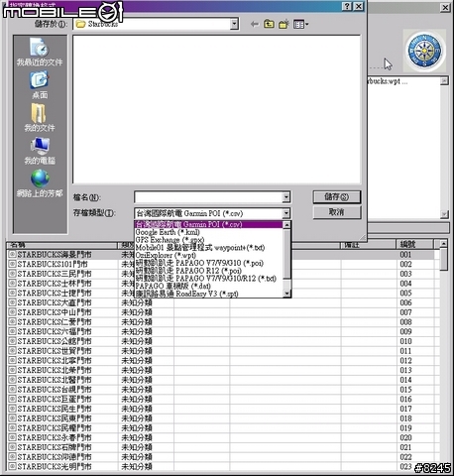The width and height of the screenshot is (454, 476).
Task: Select OziExplorer (*.wpt) format option
Action: pos(208,255)
